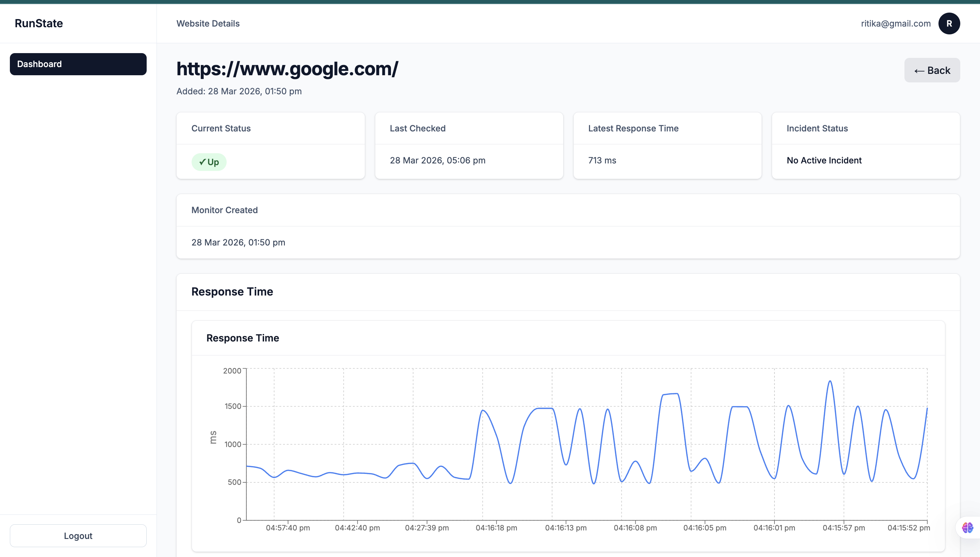Click the RunState logo
This screenshot has height=557, width=980.
click(x=38, y=23)
